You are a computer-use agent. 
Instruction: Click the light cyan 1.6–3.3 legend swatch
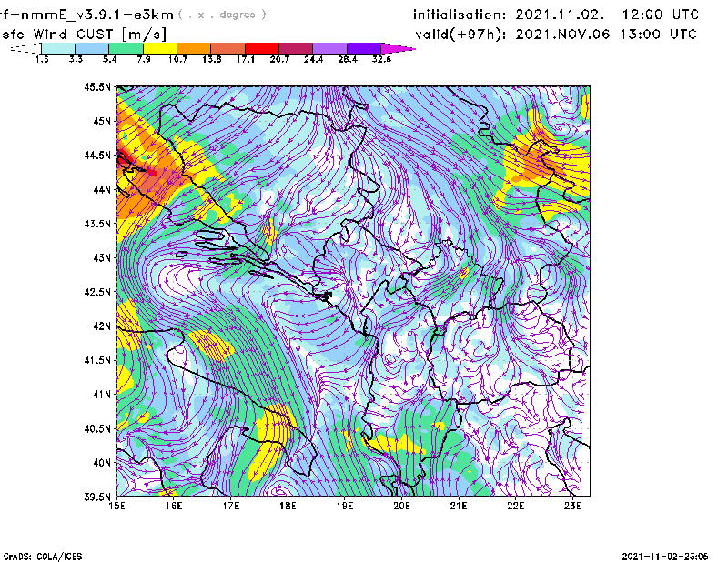point(58,48)
